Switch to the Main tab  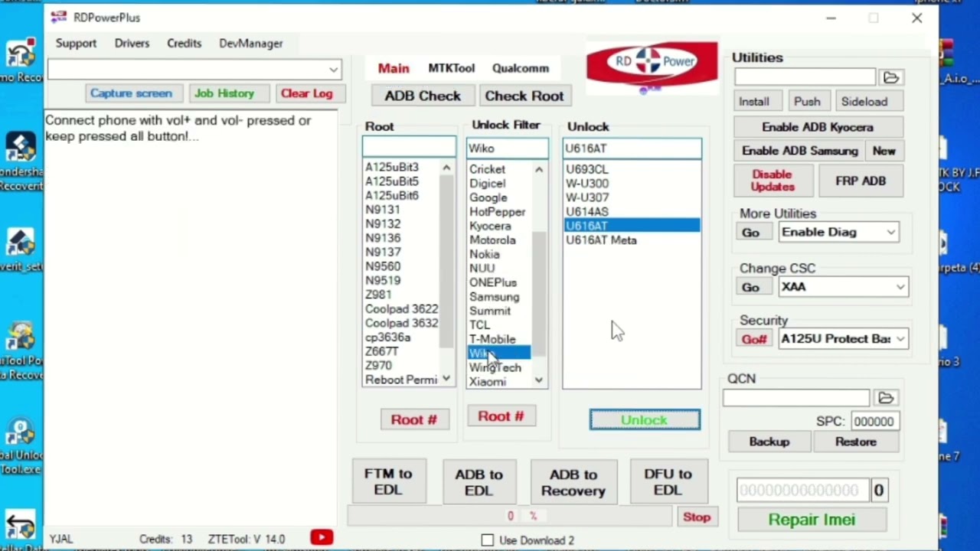click(394, 68)
